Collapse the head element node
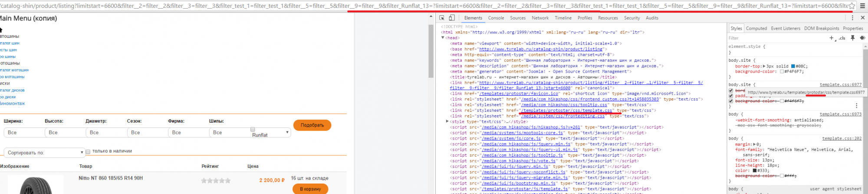This screenshot has height=194, width=868. [443, 38]
